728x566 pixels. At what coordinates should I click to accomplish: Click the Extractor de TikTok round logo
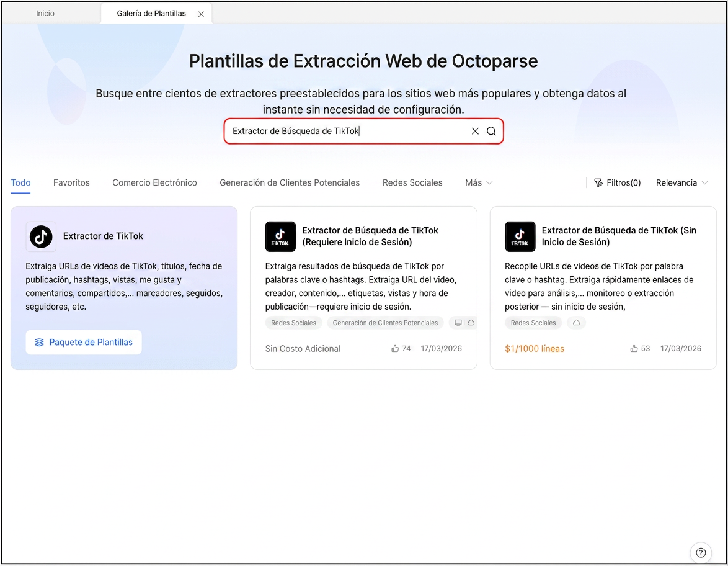coord(41,236)
